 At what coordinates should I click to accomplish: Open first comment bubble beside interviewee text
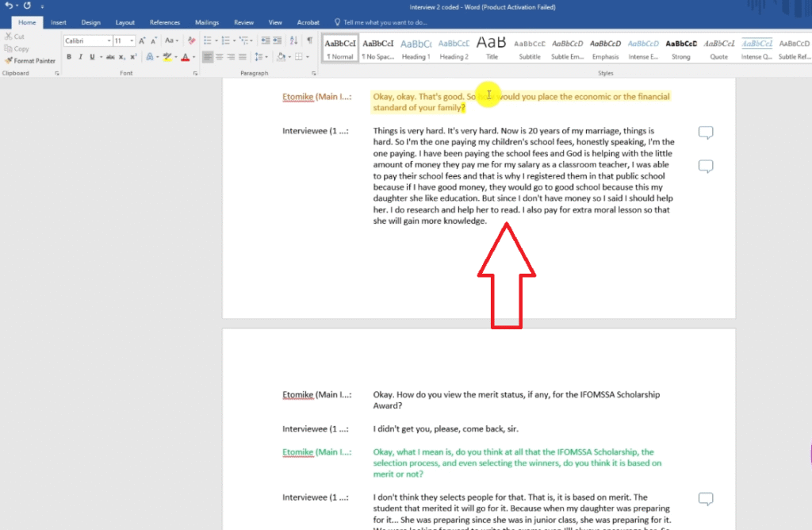click(705, 132)
